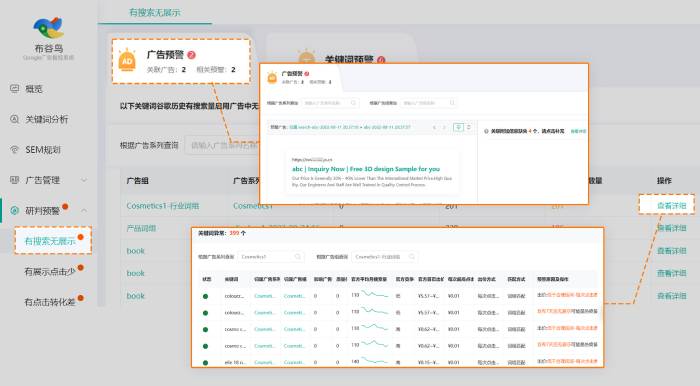
Task: Click search icon in Cosmetics1-行业词组 group filter
Action: coord(412,257)
